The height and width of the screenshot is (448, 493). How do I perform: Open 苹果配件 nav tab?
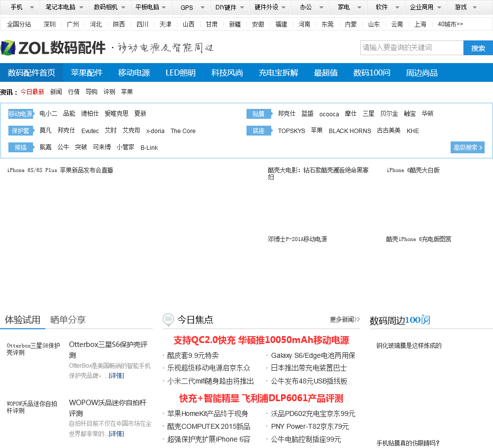coord(87,72)
